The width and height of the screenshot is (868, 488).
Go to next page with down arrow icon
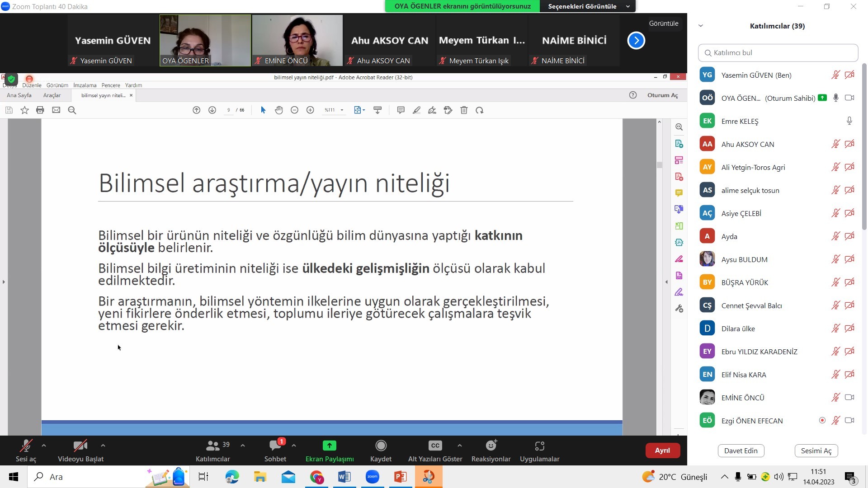click(212, 110)
